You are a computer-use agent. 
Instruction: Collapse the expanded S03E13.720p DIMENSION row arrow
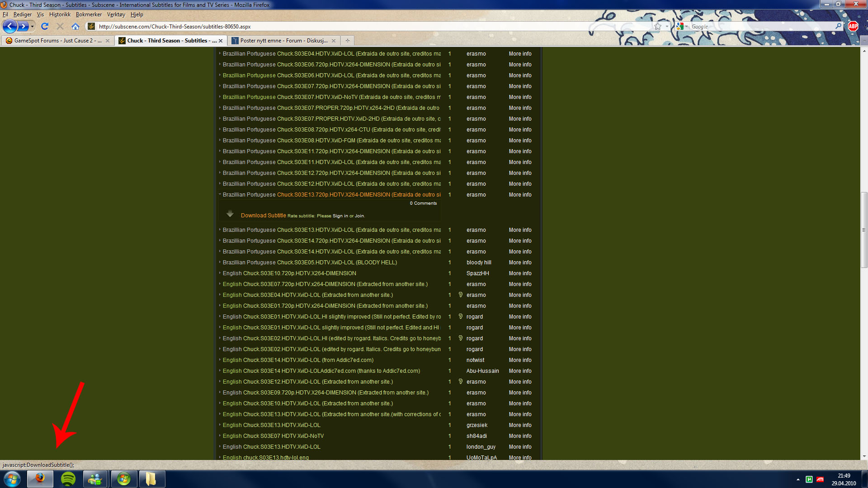[220, 194]
